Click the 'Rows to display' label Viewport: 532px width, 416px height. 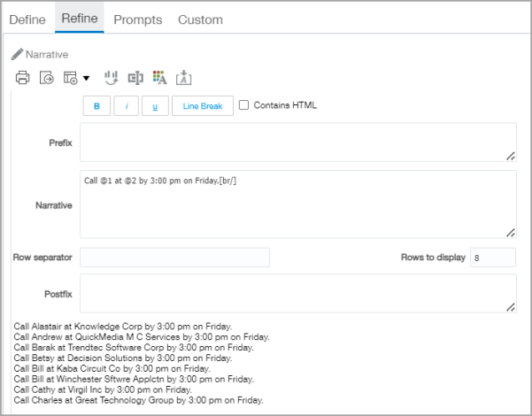433,258
